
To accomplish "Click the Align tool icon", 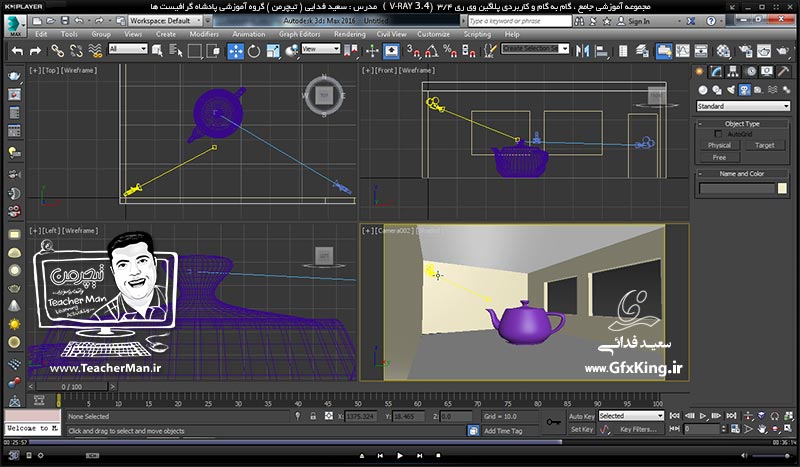I will click(x=602, y=51).
